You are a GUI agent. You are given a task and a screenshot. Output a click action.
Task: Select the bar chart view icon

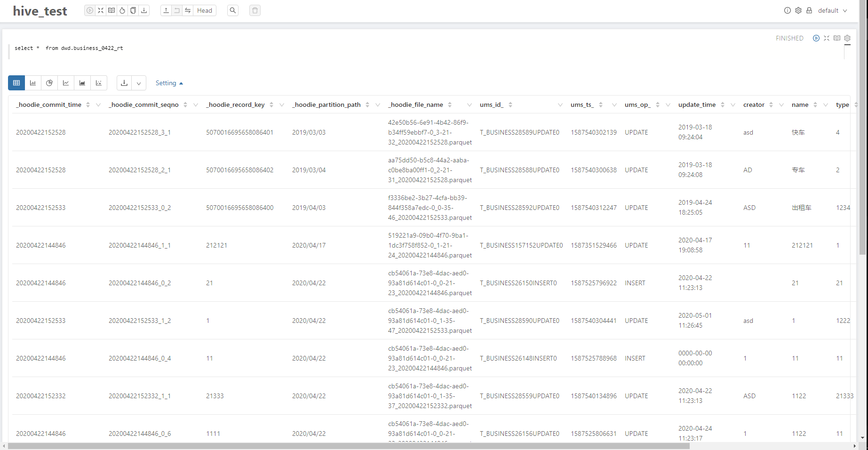[33, 83]
